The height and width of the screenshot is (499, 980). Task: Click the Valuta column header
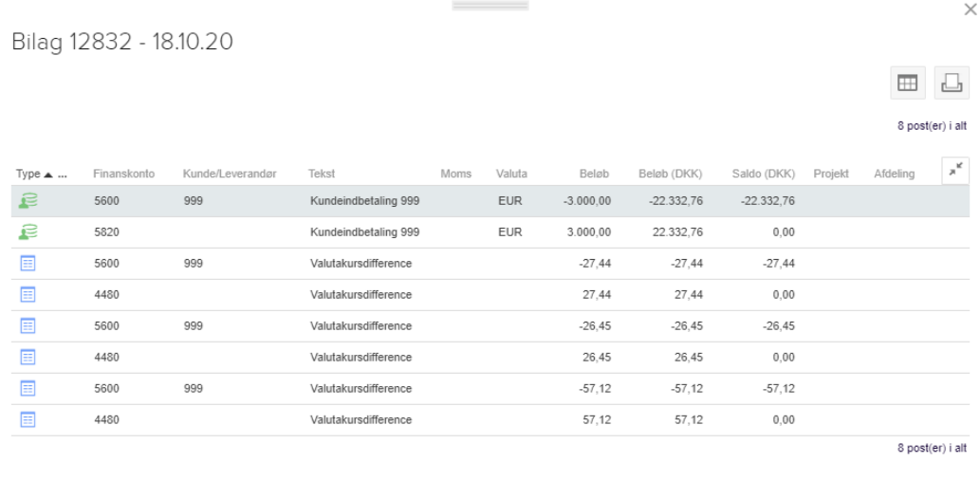pos(511,174)
